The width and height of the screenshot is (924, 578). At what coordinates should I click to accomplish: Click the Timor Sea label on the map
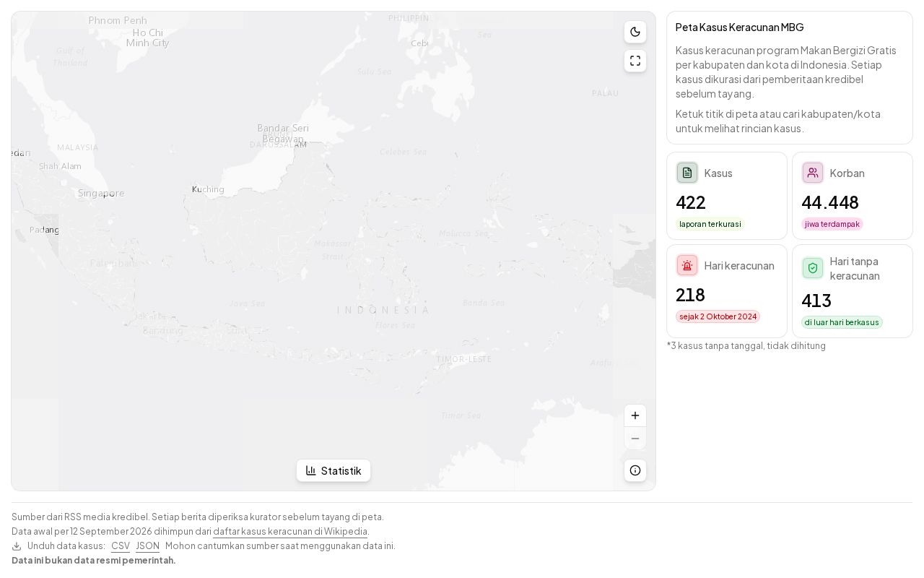461,415
